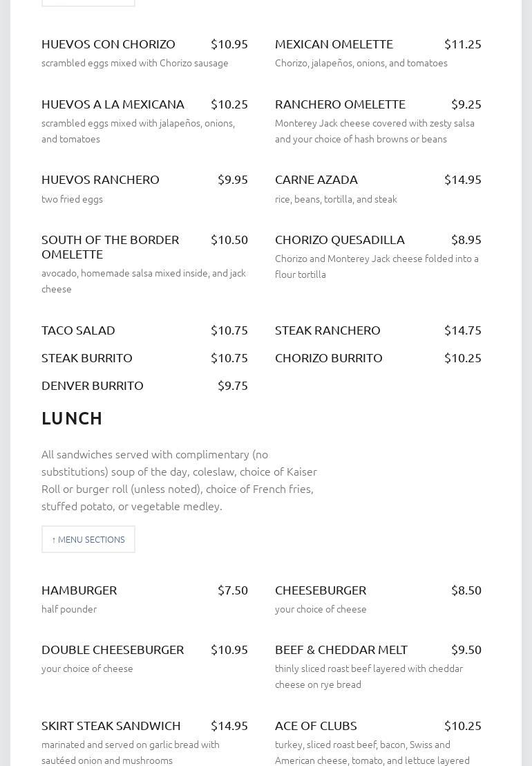Screen dimensions: 532x766
Task: Select the Ranchero Omelette item heading
Action: click(x=340, y=104)
